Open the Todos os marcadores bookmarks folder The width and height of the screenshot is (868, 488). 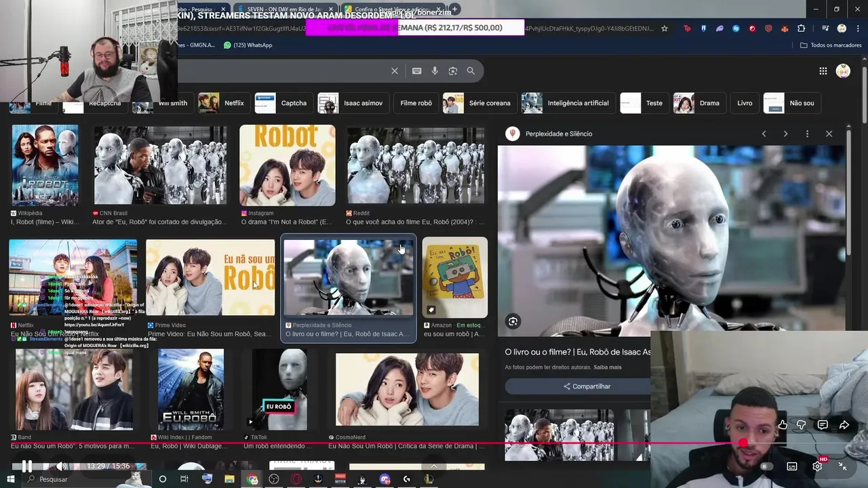tap(831, 45)
